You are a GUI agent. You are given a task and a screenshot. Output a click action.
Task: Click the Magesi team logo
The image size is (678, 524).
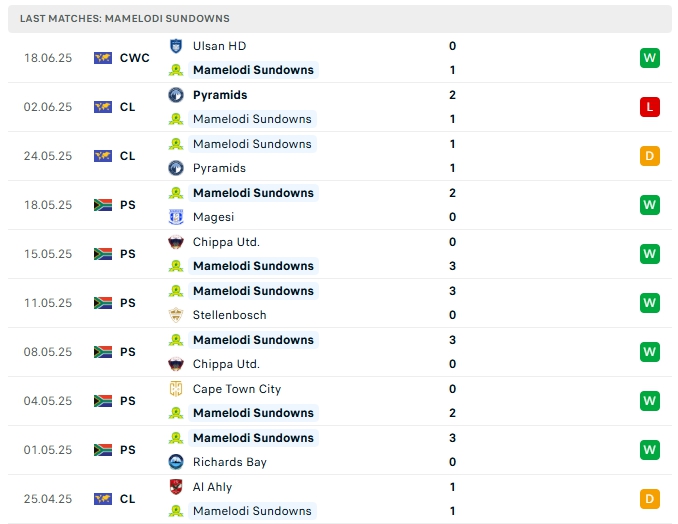pyautogui.click(x=176, y=217)
